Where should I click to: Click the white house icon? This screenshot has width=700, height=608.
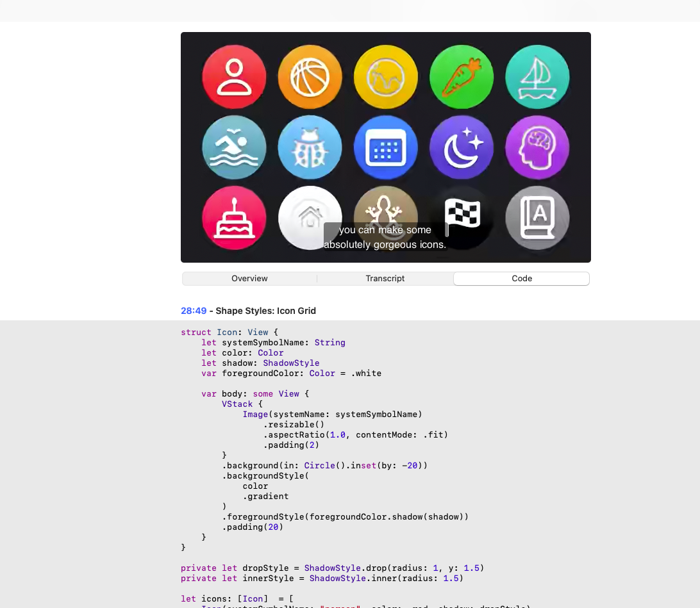310,218
